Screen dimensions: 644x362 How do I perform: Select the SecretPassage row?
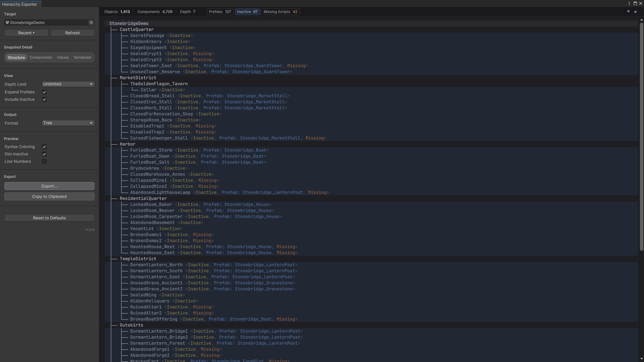point(371,36)
